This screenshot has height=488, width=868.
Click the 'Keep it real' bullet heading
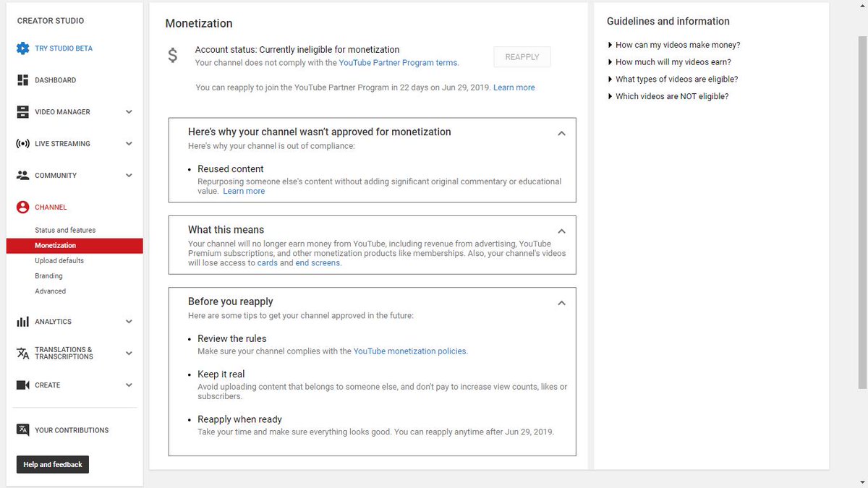(221, 374)
